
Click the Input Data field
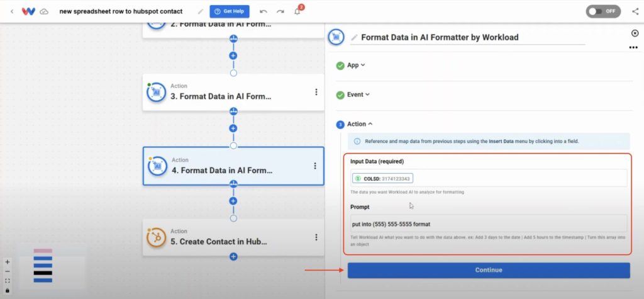488,178
